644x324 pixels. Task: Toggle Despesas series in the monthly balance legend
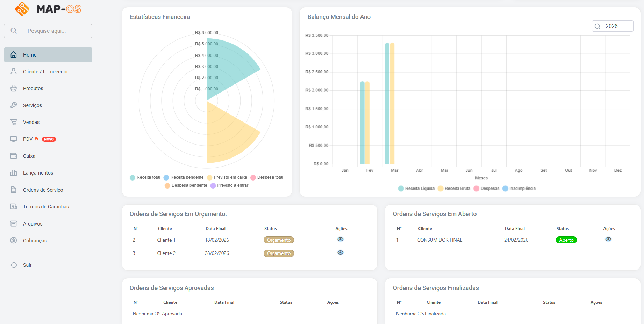coord(486,189)
